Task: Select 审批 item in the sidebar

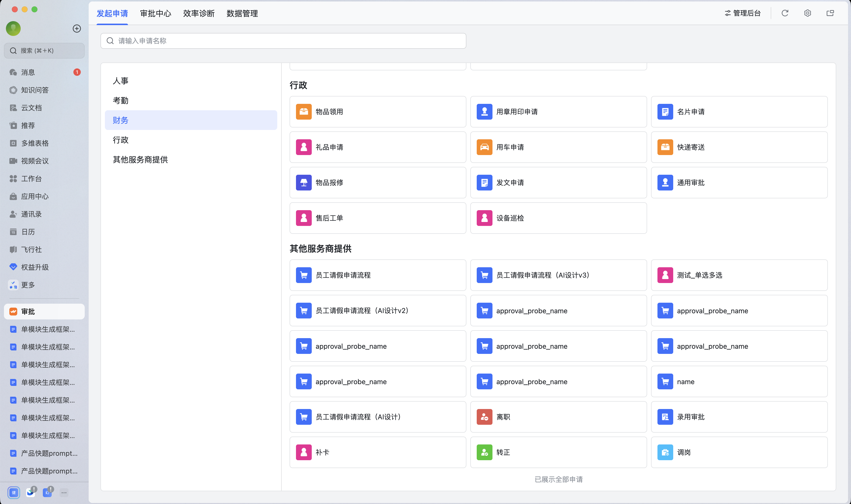Action: click(44, 312)
